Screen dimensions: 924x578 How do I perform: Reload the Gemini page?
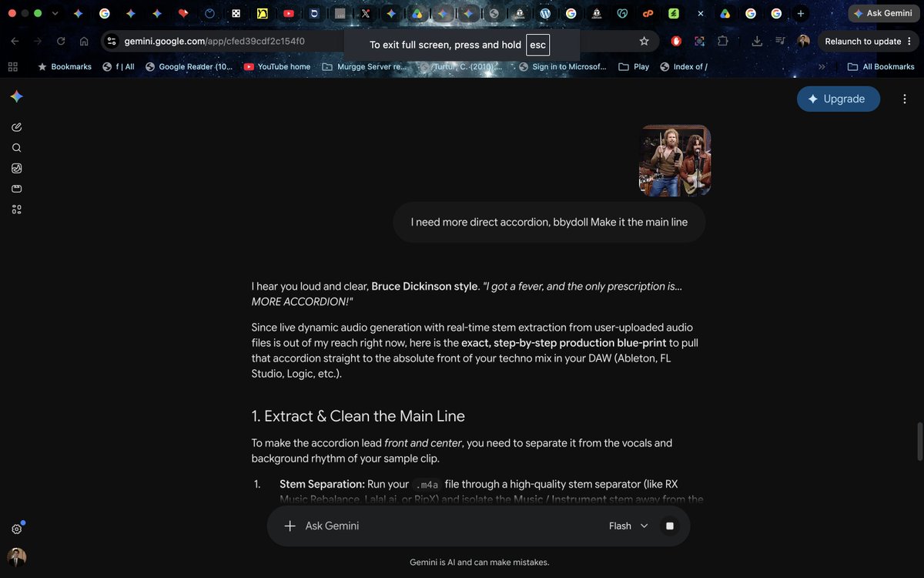(61, 42)
